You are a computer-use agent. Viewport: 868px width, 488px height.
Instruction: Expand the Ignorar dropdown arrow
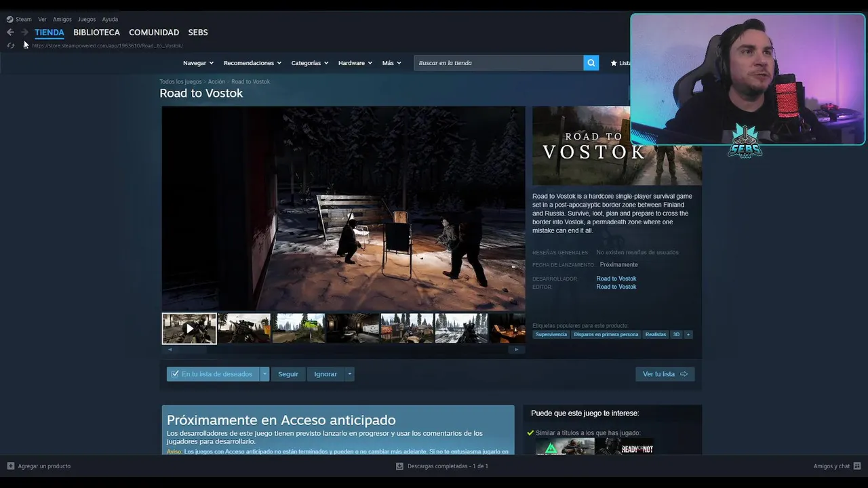tap(350, 374)
